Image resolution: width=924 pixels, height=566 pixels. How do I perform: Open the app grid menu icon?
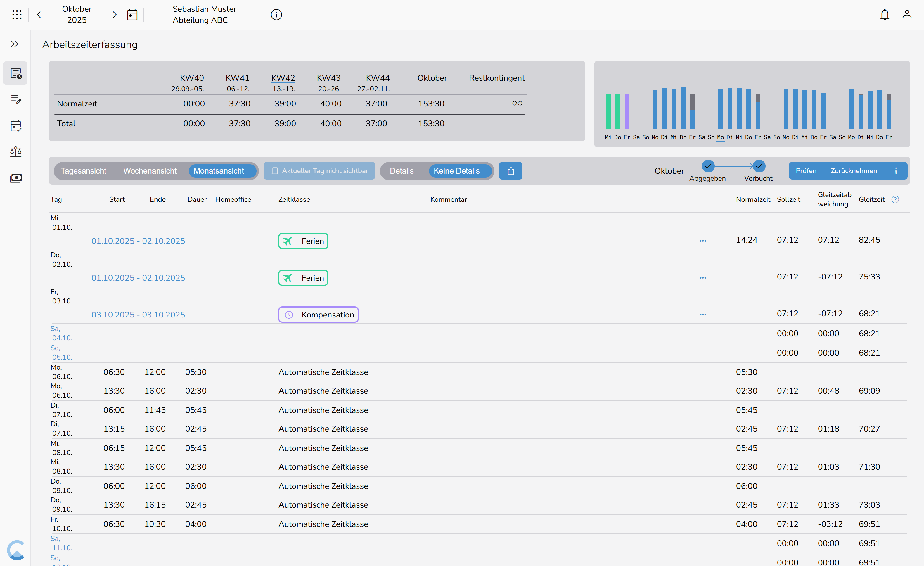tap(17, 15)
